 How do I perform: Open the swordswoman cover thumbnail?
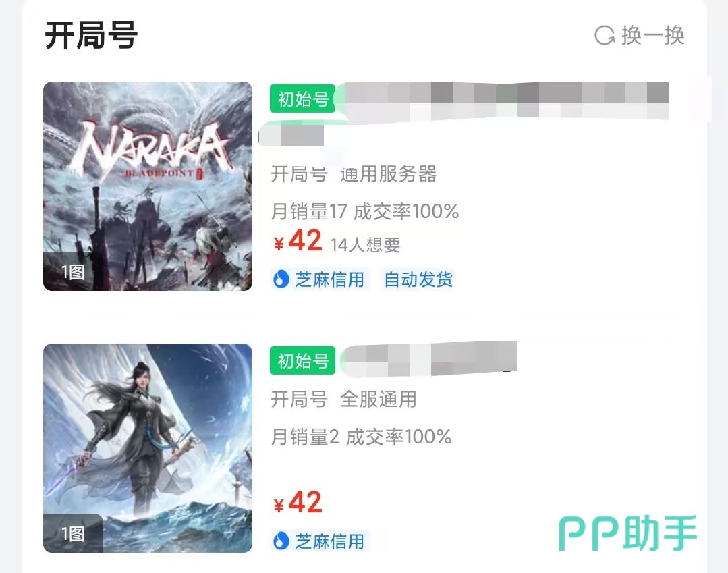click(148, 448)
